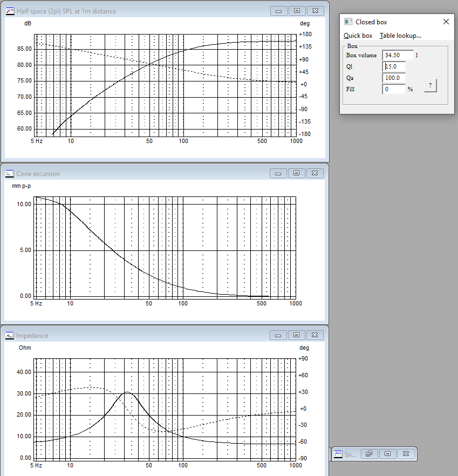Image resolution: width=458 pixels, height=476 pixels.
Task: Click the Fill label in Box group
Action: [350, 89]
